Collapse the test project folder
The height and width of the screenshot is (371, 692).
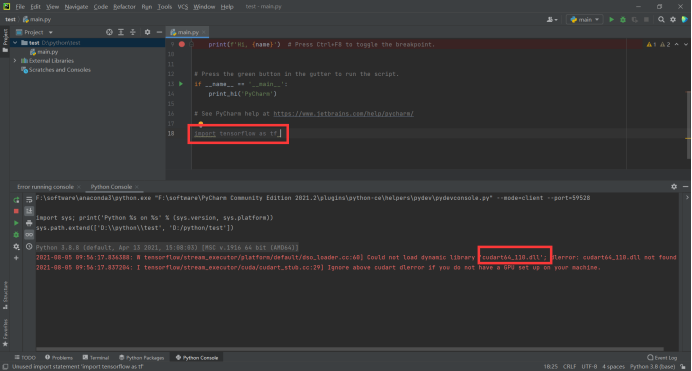(15, 43)
